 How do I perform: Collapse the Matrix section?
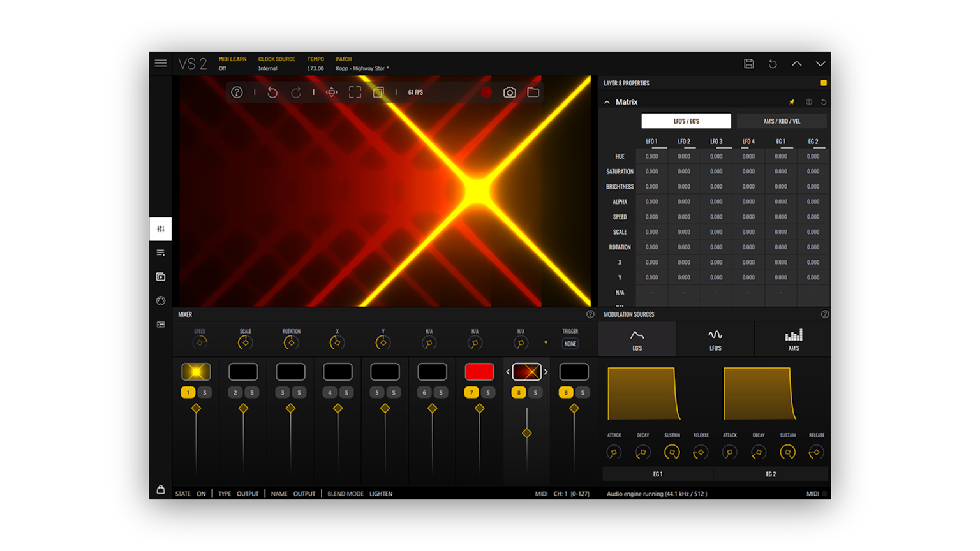coord(607,102)
